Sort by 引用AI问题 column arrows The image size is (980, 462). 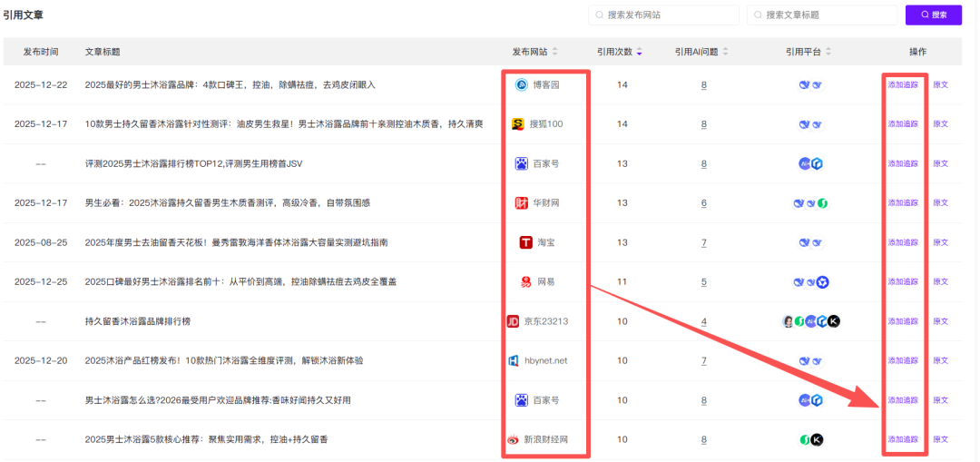click(x=725, y=52)
